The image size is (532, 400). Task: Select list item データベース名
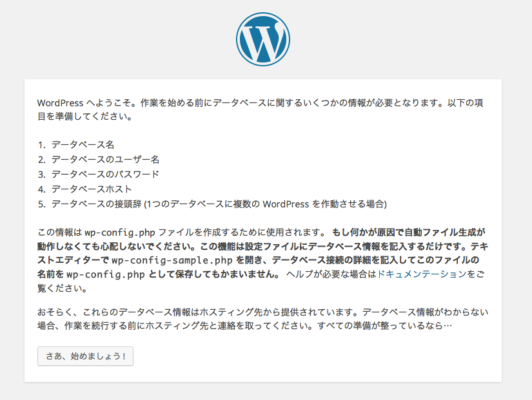point(83,145)
